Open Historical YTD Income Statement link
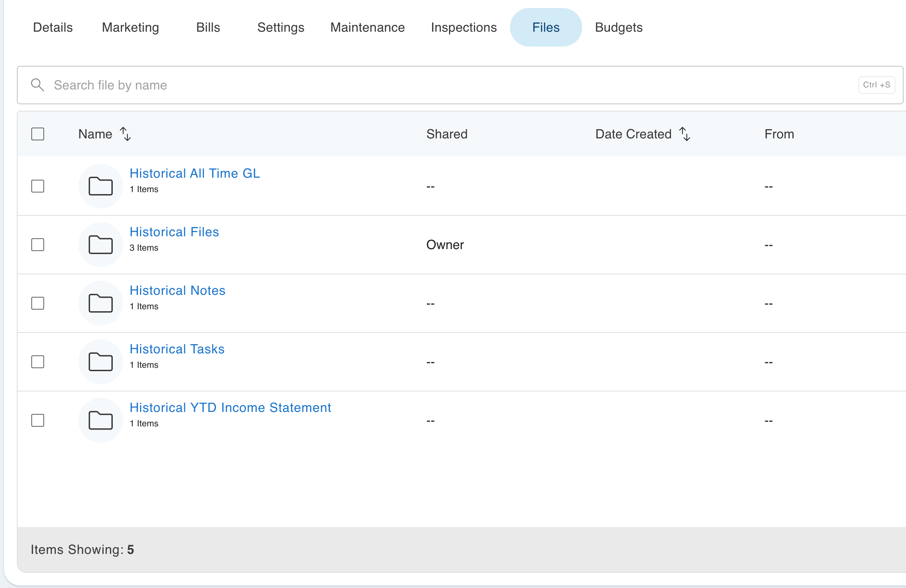 coord(230,408)
